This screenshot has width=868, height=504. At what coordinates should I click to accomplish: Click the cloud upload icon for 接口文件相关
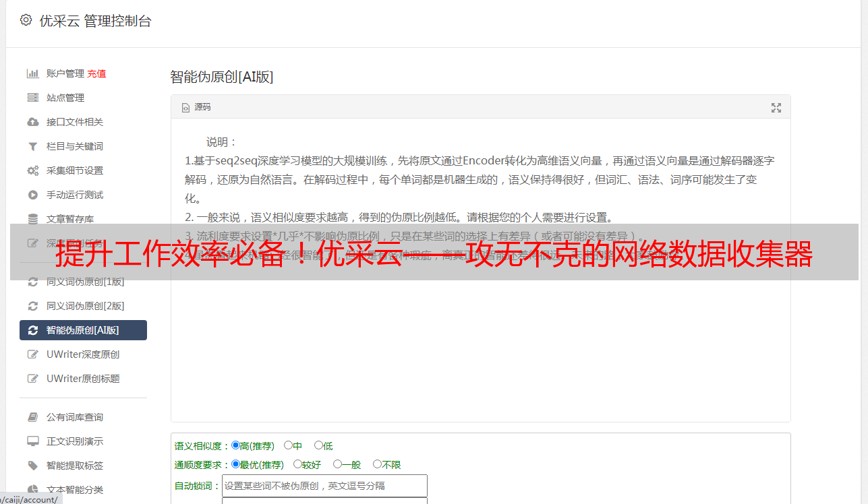click(x=32, y=122)
